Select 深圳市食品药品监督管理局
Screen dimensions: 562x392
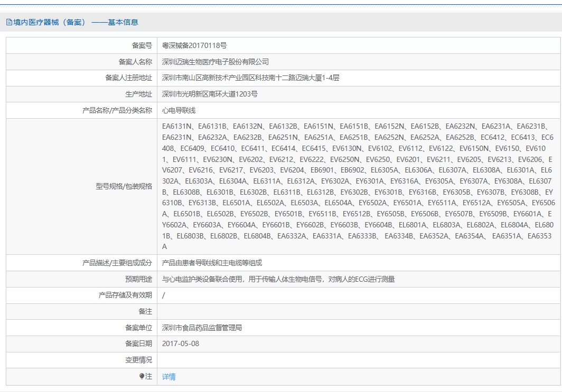(x=202, y=328)
